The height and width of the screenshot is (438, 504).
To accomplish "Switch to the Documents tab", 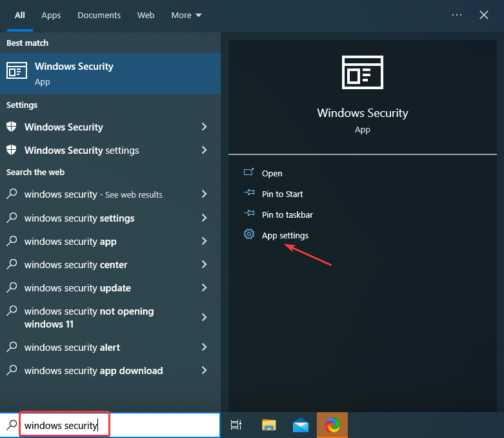I will (99, 15).
